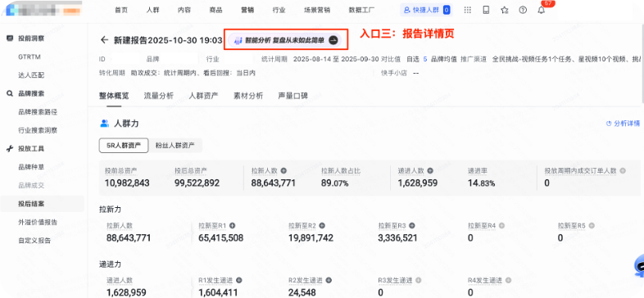
Task: Click the arrow on the 智能分析 banner
Action: pos(333,40)
